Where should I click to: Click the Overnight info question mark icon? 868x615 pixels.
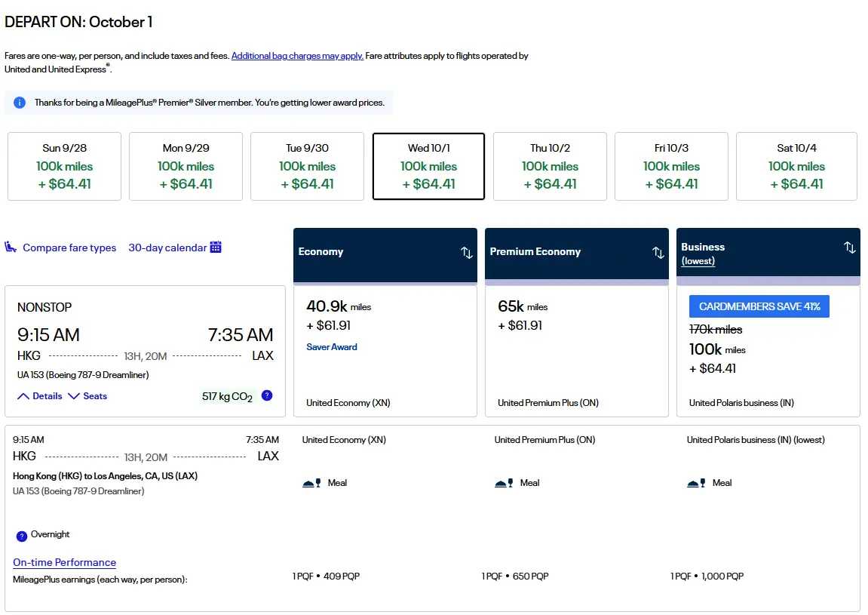(22, 536)
